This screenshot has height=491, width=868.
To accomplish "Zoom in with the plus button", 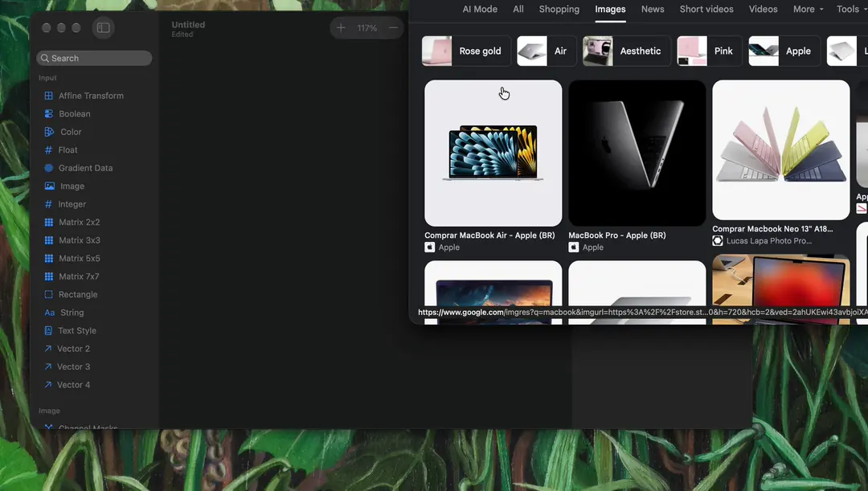I will tap(341, 27).
